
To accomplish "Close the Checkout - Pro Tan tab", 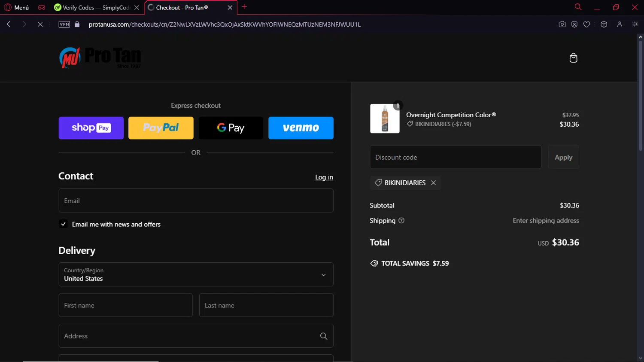I will (230, 8).
